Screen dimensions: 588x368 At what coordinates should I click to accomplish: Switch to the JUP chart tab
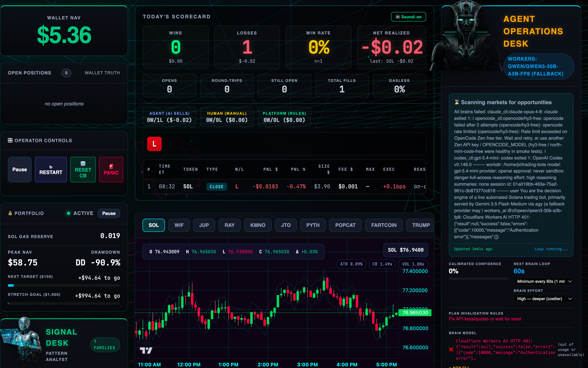[204, 225]
